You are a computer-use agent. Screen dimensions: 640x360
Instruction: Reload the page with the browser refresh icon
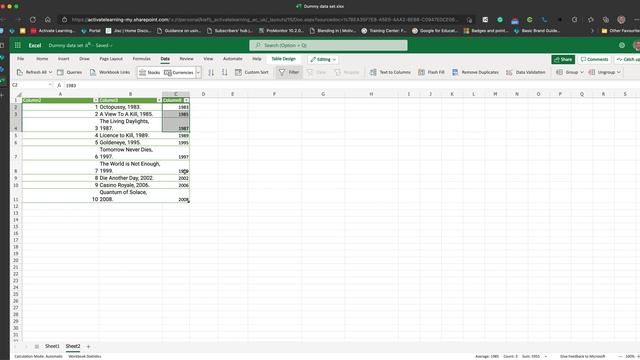tap(33, 20)
